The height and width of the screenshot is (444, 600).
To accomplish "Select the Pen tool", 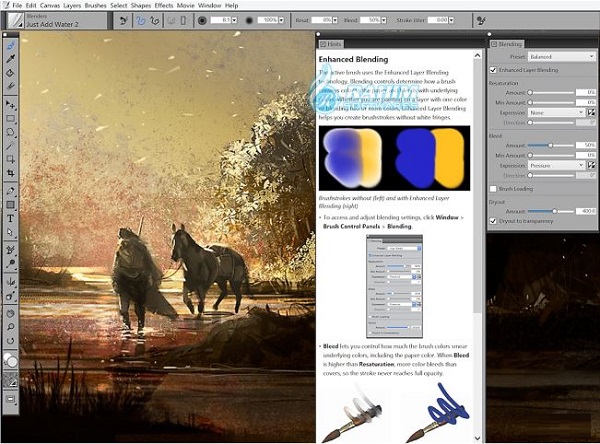I will pos(10,191).
